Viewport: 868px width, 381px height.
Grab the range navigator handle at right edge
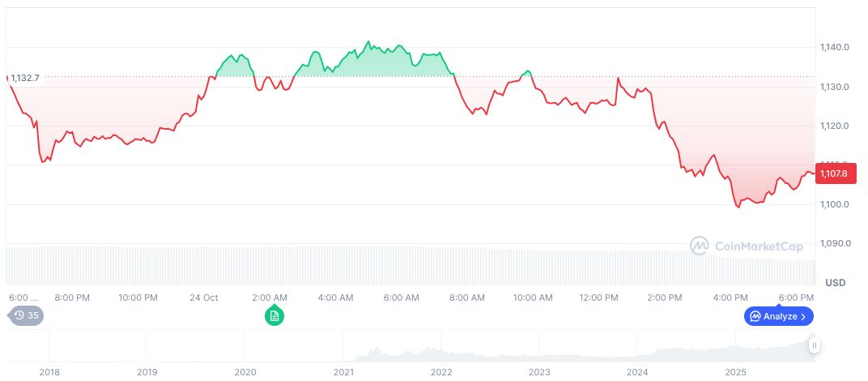pos(814,345)
